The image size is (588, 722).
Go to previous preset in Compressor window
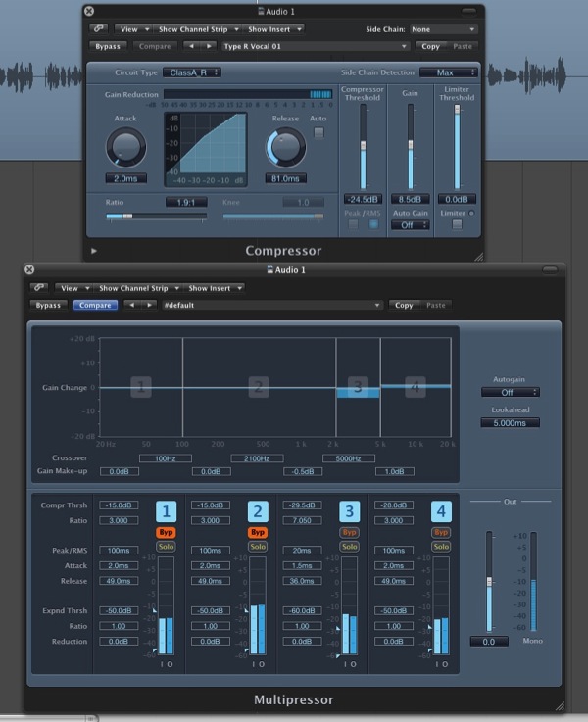(x=191, y=46)
